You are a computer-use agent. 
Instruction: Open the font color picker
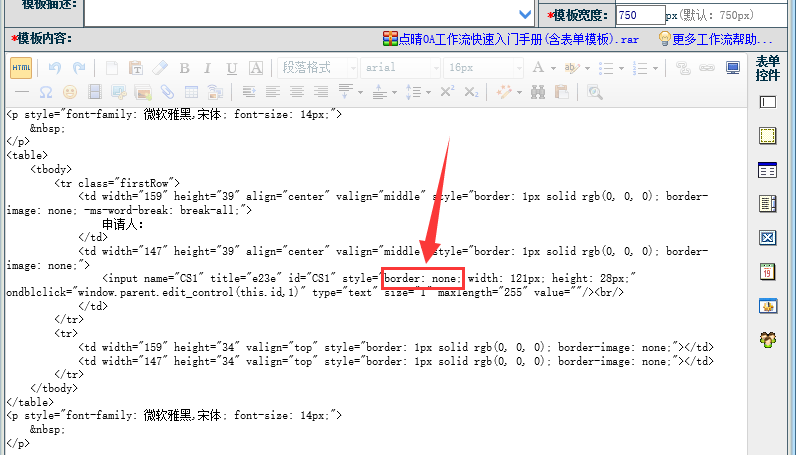[x=543, y=68]
